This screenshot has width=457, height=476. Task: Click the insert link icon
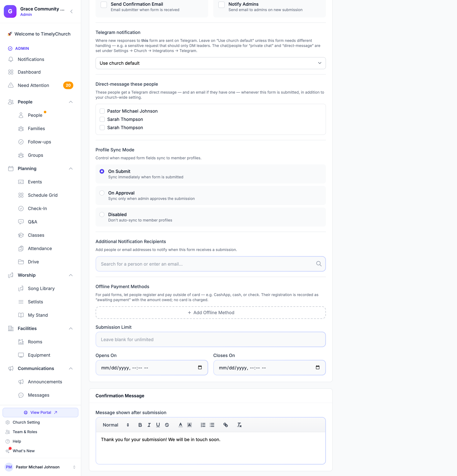click(x=226, y=425)
